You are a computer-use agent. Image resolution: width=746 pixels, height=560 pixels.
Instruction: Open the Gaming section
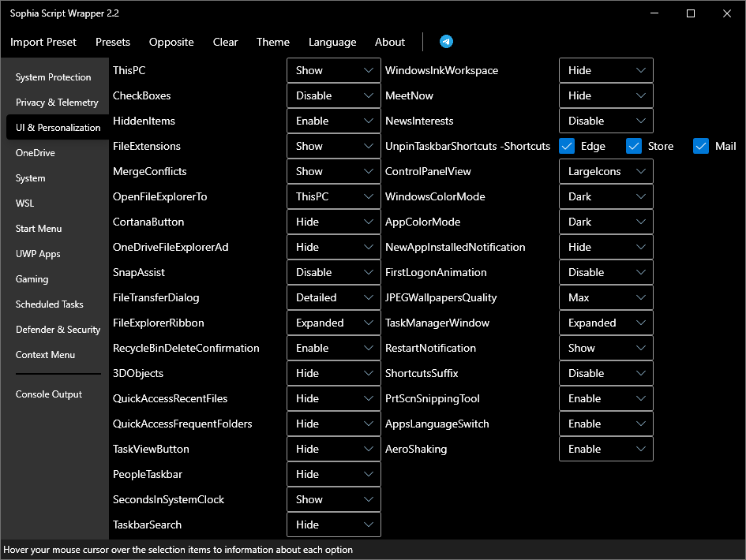(x=57, y=278)
